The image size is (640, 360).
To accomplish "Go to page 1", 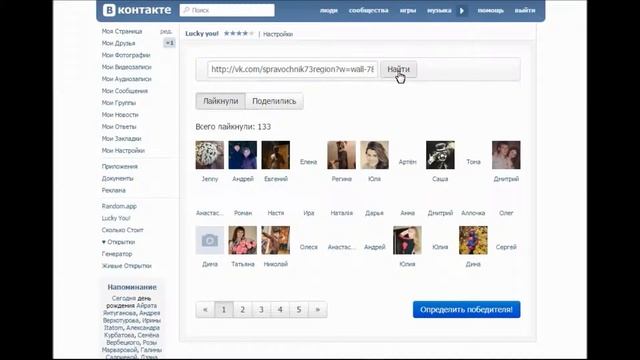I will (224, 310).
